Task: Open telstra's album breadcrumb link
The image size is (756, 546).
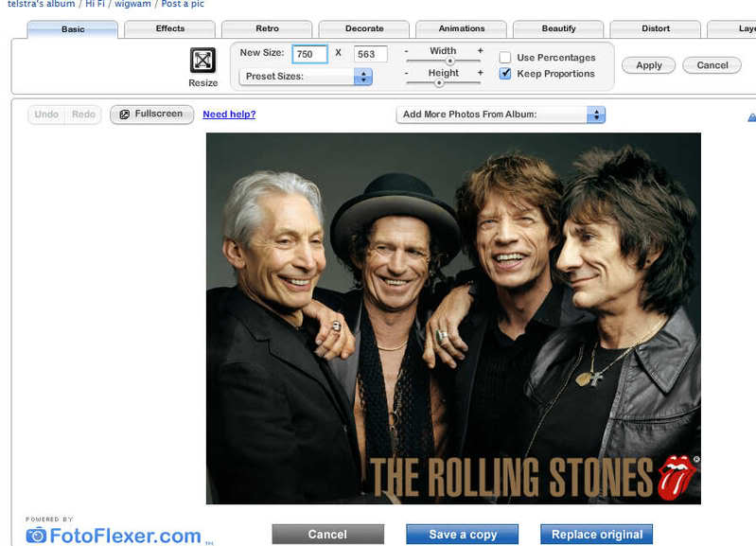Action: 41,4
